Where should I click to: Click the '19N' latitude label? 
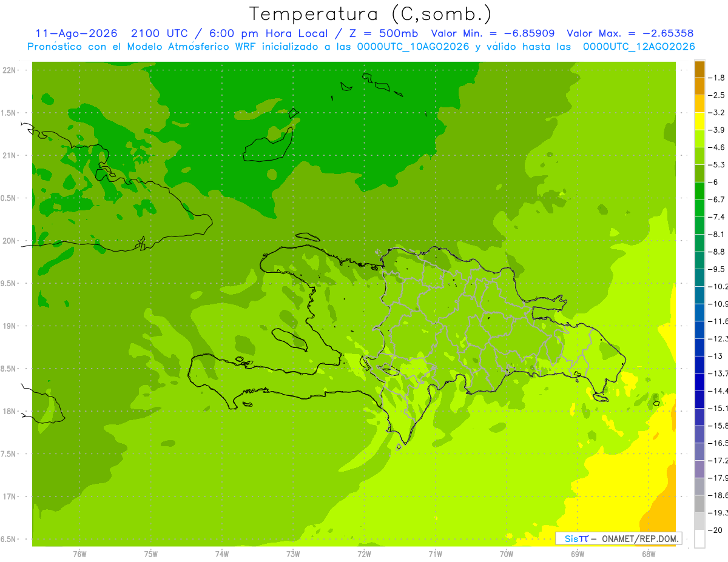click(10, 326)
